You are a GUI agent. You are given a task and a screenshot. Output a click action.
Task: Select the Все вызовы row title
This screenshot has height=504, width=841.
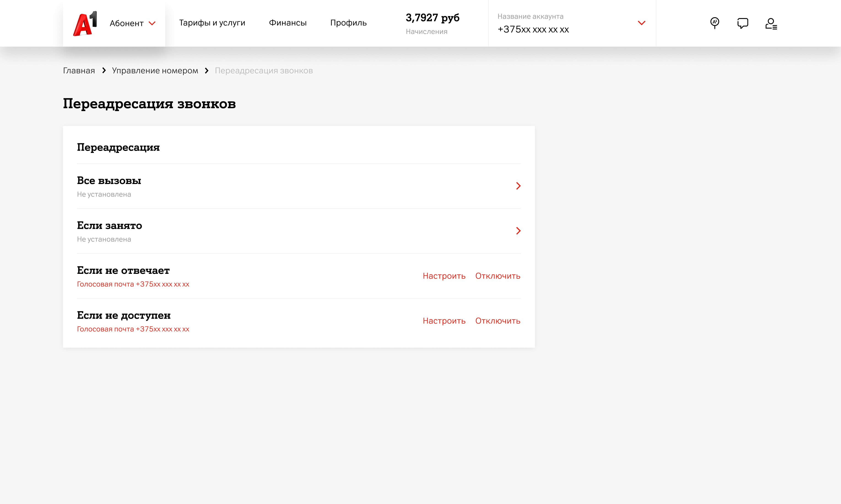(109, 181)
